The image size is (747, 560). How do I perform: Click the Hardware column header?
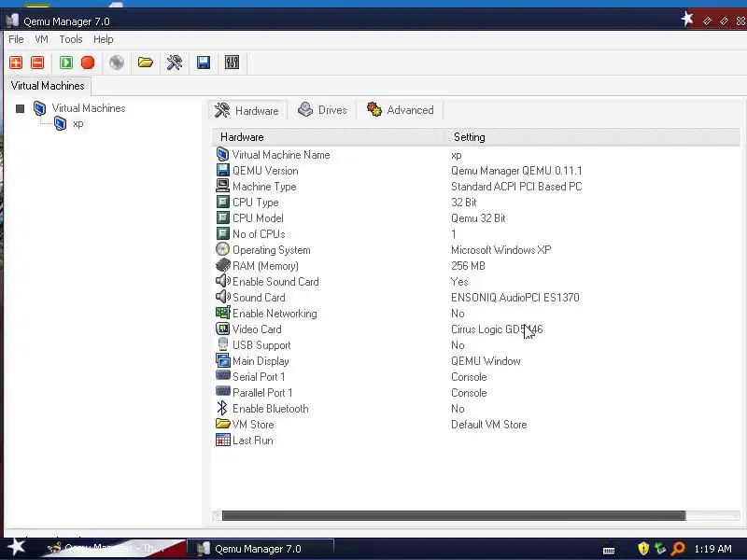pos(328,137)
